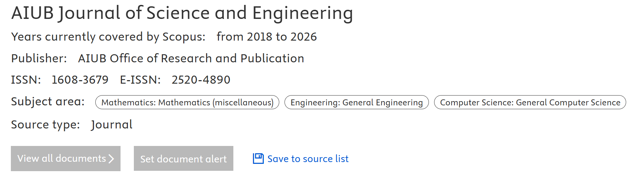
Task: Click the 'Years currently covered by Scopus:' label
Action: [108, 37]
